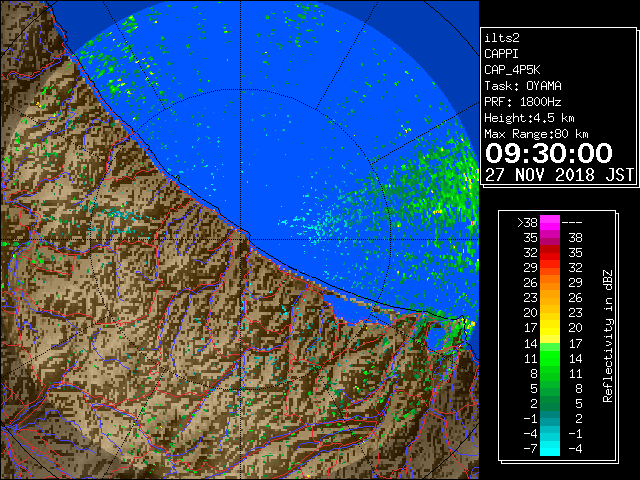Click the 'ilts2' label in info box
Image resolution: width=640 pixels, height=480 pixels.
pyautogui.click(x=502, y=38)
